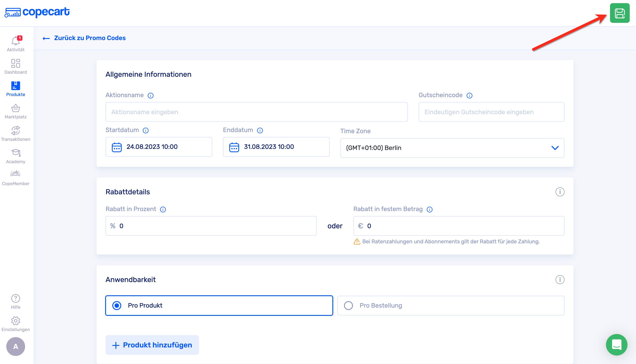The width and height of the screenshot is (636, 364).
Task: Click the Enddatum calendar icon
Action: tap(234, 147)
